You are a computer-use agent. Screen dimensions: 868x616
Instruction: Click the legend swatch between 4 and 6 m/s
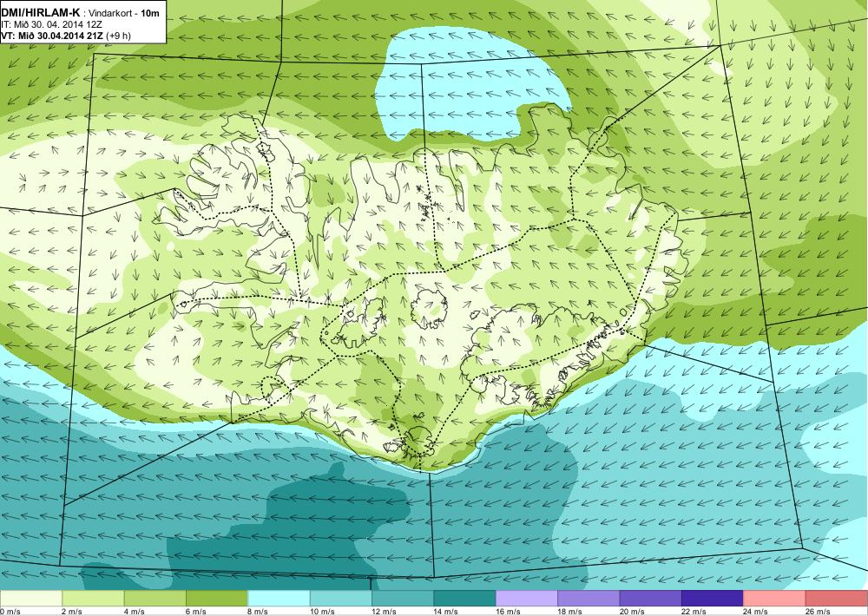point(155,599)
